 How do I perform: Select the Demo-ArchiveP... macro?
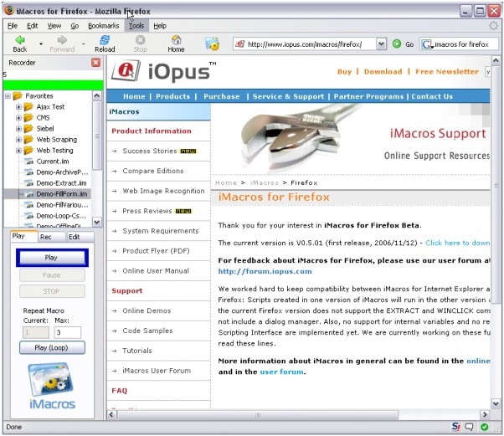pos(62,172)
